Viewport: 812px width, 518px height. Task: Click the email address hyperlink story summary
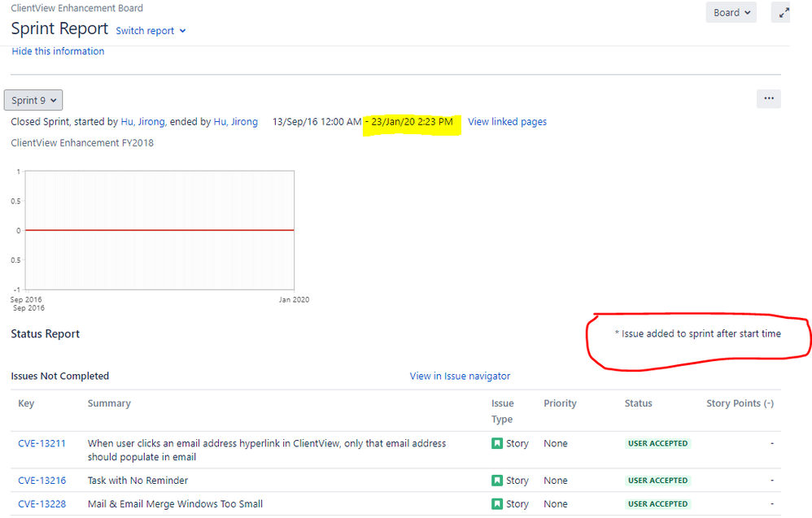[x=267, y=451]
